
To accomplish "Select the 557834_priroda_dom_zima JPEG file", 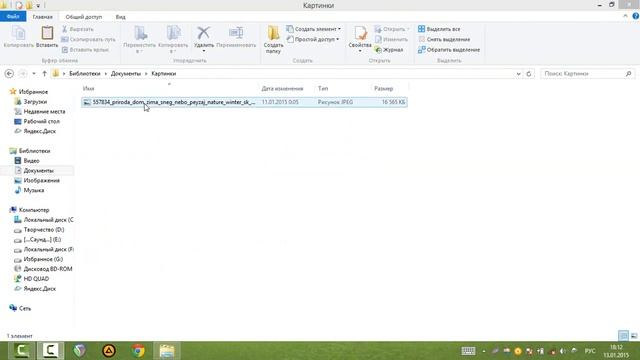I will [244, 102].
